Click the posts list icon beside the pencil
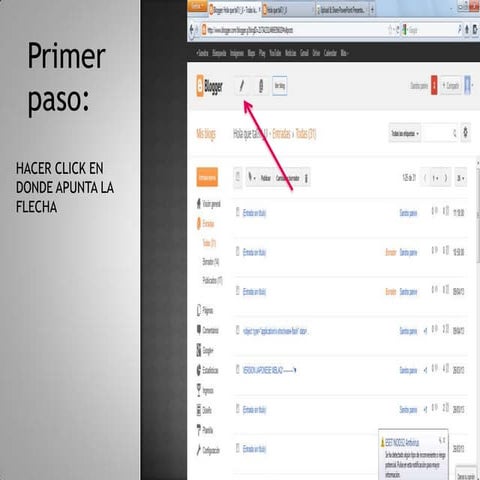The image size is (480, 480). tap(261, 86)
